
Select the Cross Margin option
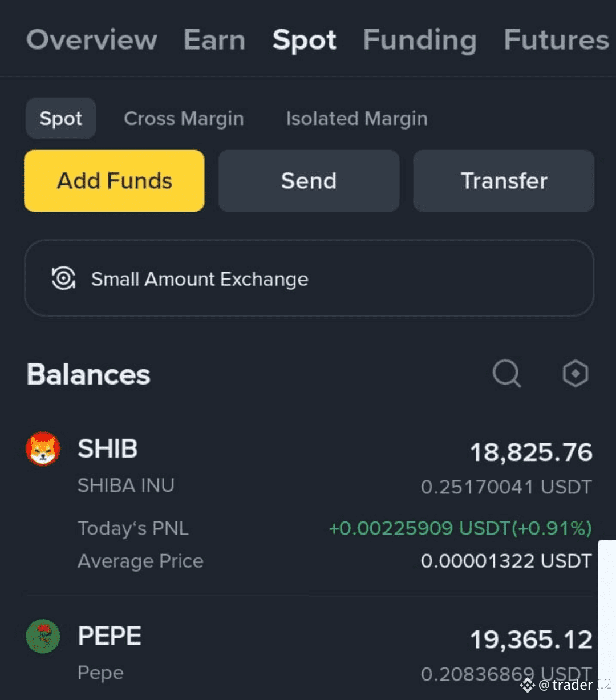point(184,119)
